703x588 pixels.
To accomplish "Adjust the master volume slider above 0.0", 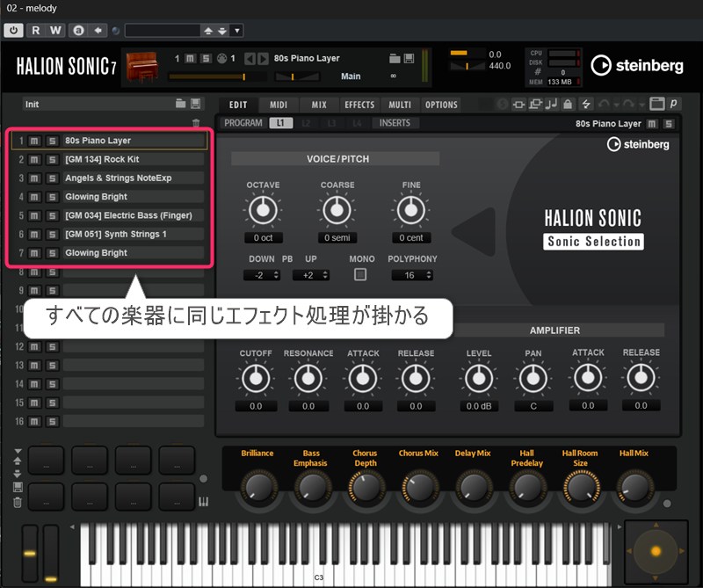I will (x=467, y=53).
